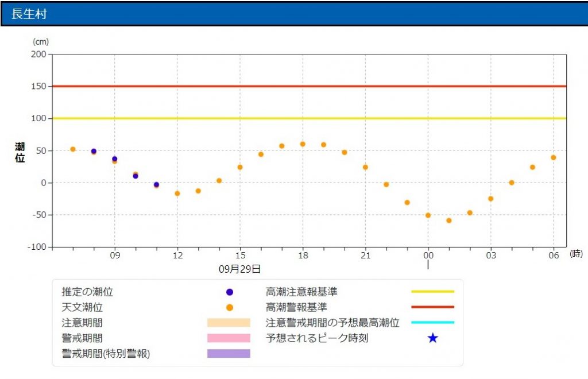Click the blue dot beside 推定の潮位
Viewport: 588px width, 379px height.
point(230,292)
